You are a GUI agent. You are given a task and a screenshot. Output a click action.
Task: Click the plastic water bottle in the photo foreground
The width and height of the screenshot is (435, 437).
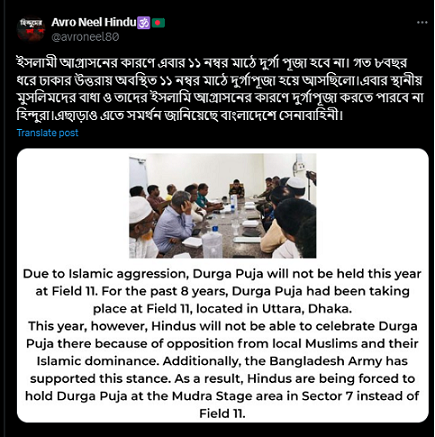click(x=212, y=242)
